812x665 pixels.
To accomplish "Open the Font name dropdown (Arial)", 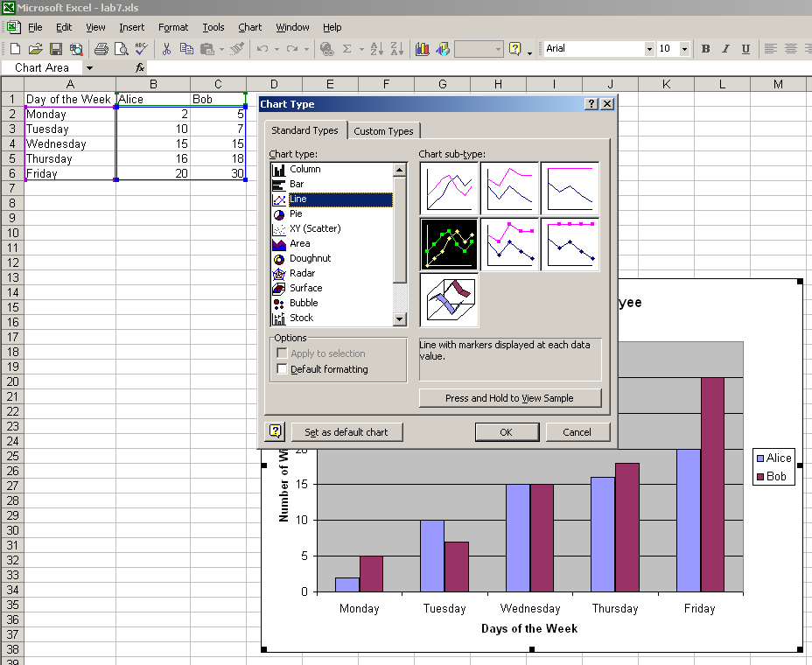I will click(649, 49).
